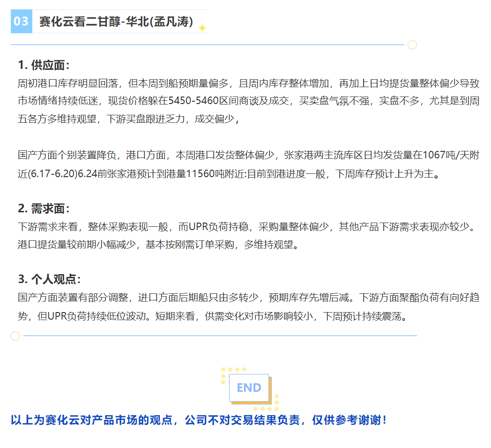Click the END graphic badge
Image resolution: width=491 pixels, height=448 pixels.
click(250, 389)
